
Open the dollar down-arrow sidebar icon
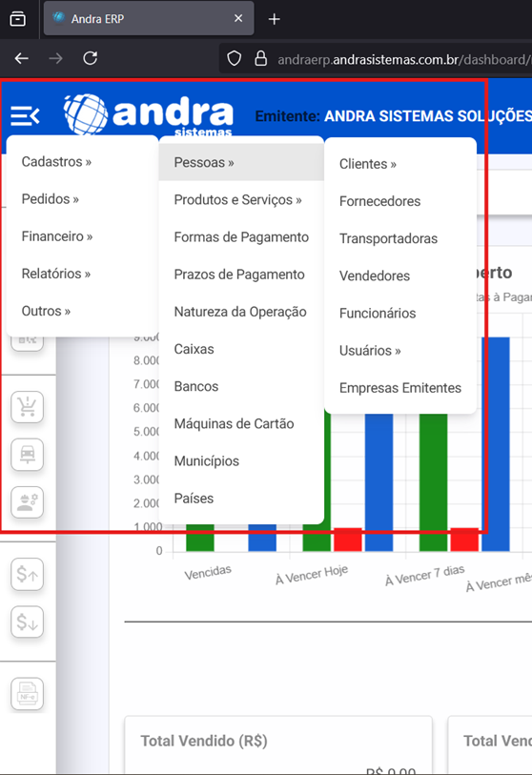click(28, 622)
